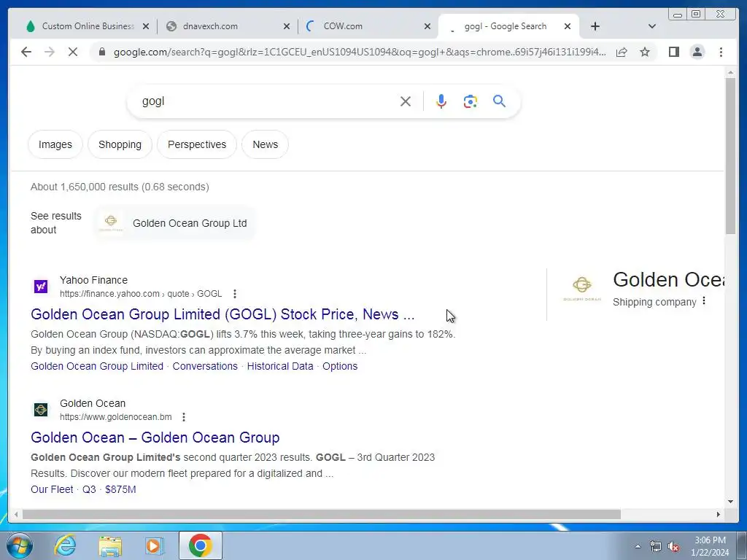The height and width of the screenshot is (560, 747).
Task: Filter results by Images
Action: [x=55, y=144]
